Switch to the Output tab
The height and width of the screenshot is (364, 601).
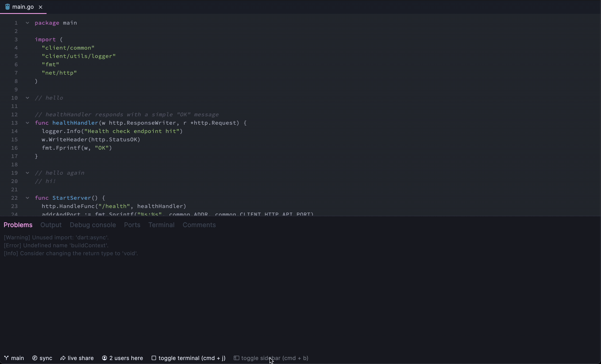(x=51, y=225)
